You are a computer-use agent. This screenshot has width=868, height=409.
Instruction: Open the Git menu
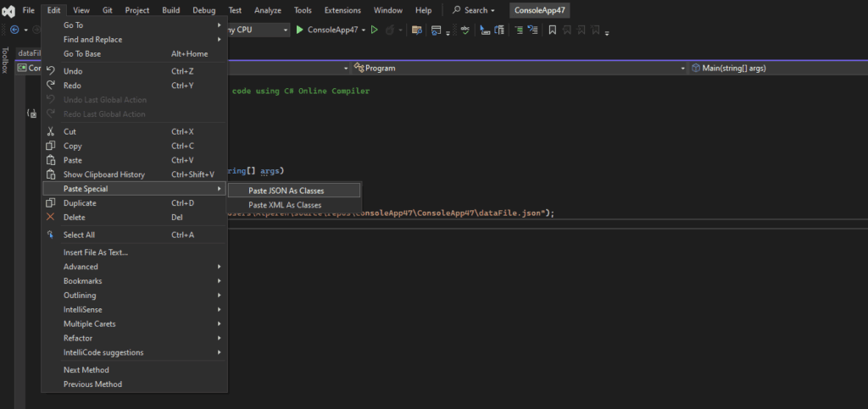point(108,10)
